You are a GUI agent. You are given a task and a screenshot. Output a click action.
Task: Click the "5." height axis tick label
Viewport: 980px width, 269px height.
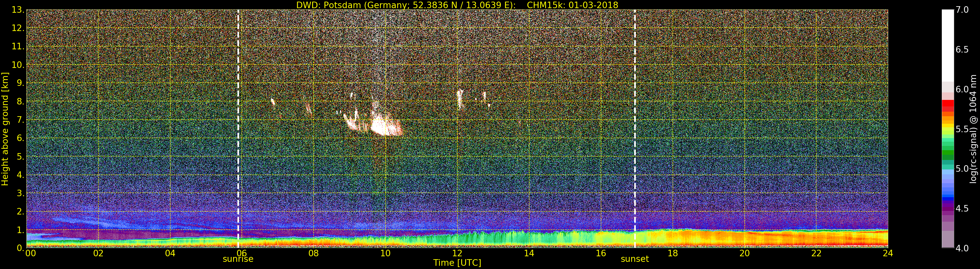[21, 156]
